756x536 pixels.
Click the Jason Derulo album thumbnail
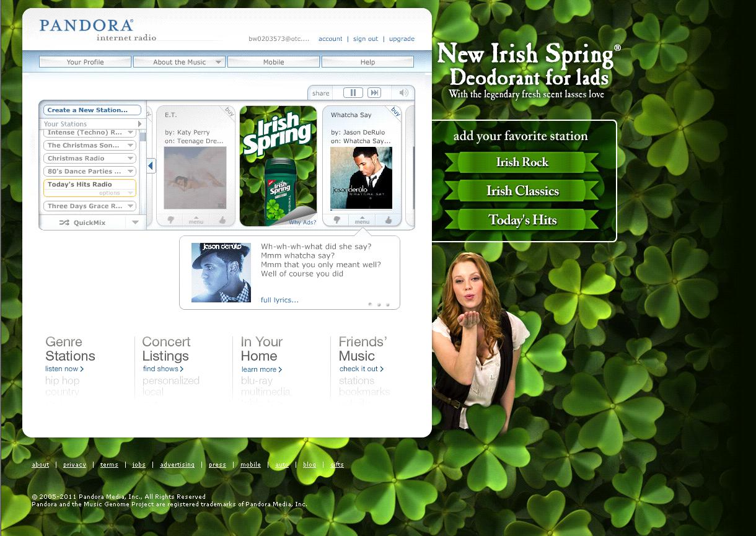(221, 273)
